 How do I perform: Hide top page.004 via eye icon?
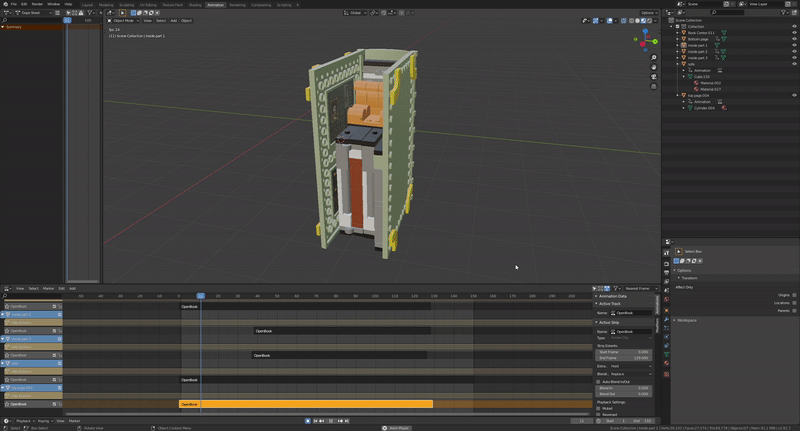point(794,95)
